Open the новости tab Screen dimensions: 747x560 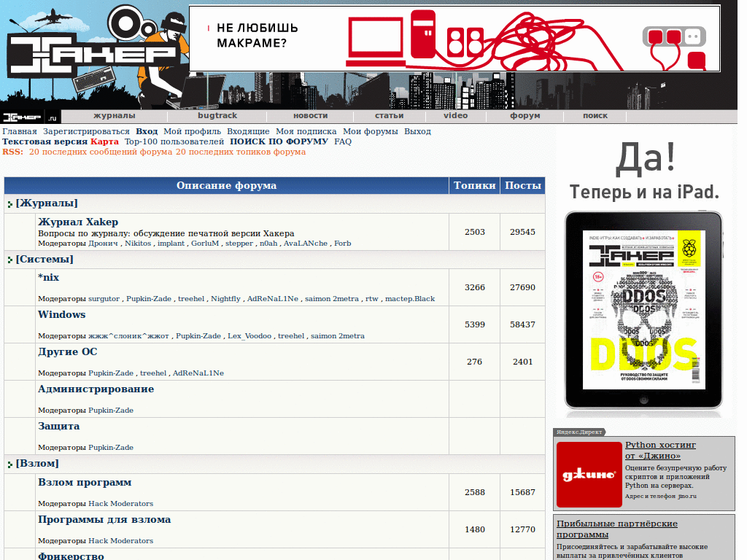click(x=310, y=115)
